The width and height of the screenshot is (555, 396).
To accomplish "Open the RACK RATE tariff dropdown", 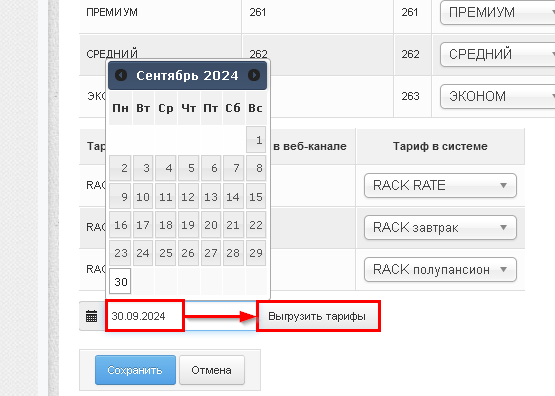I will coord(440,185).
